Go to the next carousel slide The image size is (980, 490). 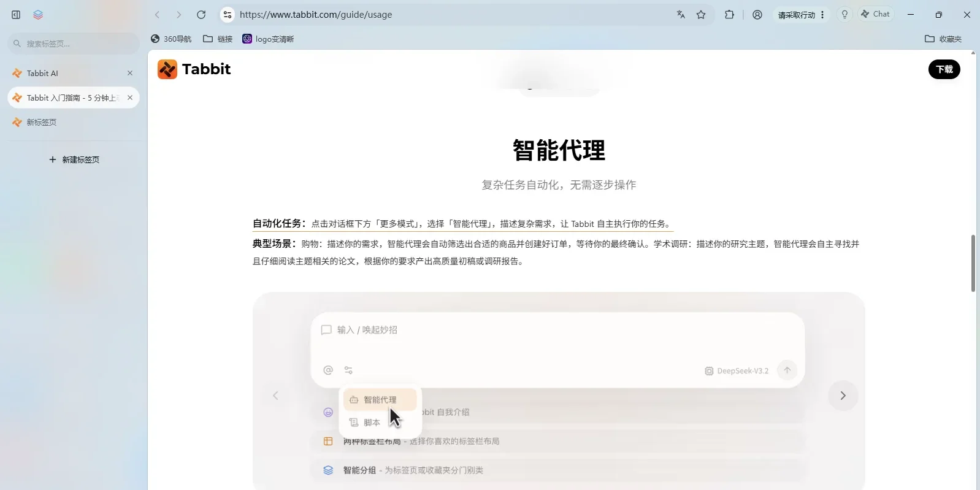[x=843, y=396]
